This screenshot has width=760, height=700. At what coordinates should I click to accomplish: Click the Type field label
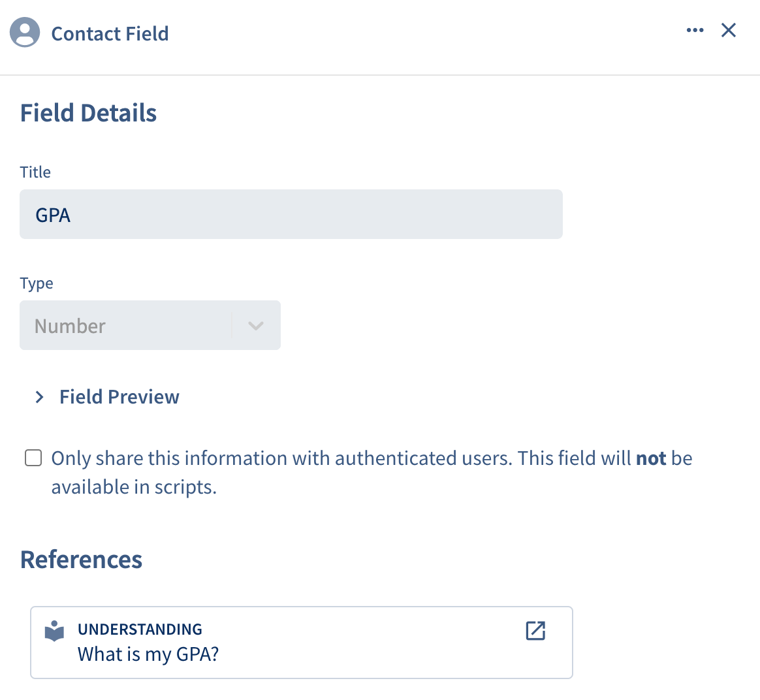37,283
